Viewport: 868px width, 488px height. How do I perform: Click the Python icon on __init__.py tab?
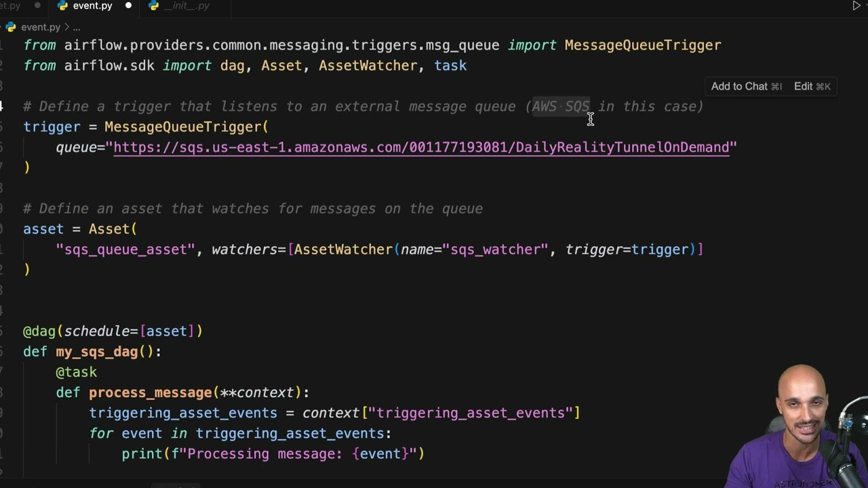point(153,5)
